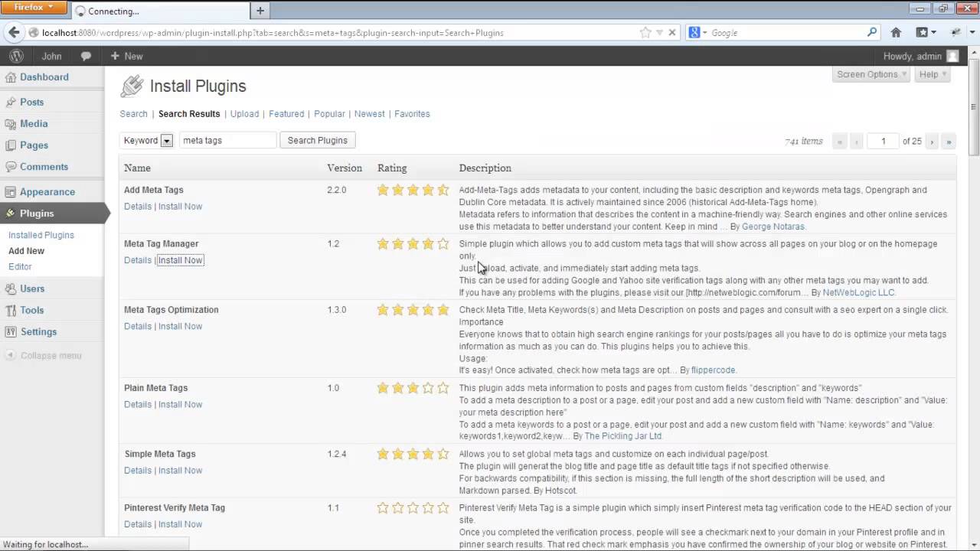
Task: Click the plugin search text field
Action: coord(227,140)
